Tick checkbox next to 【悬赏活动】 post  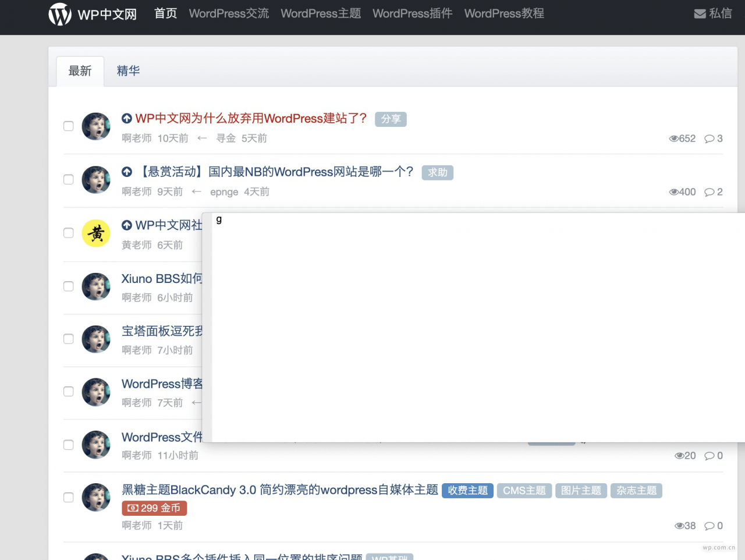[x=69, y=179]
